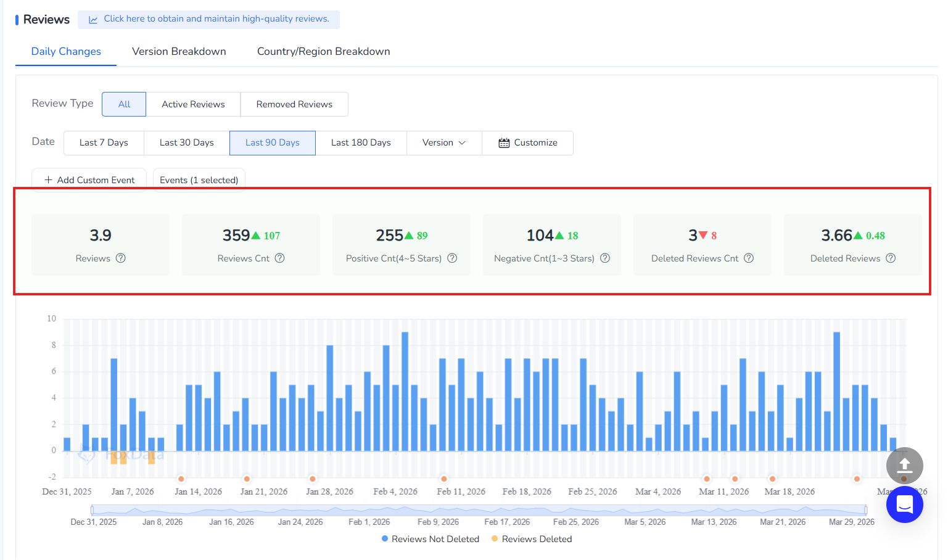The height and width of the screenshot is (560, 948).
Task: Click help icon beside Negative Cnt(1~3 Stars)
Action: click(605, 258)
